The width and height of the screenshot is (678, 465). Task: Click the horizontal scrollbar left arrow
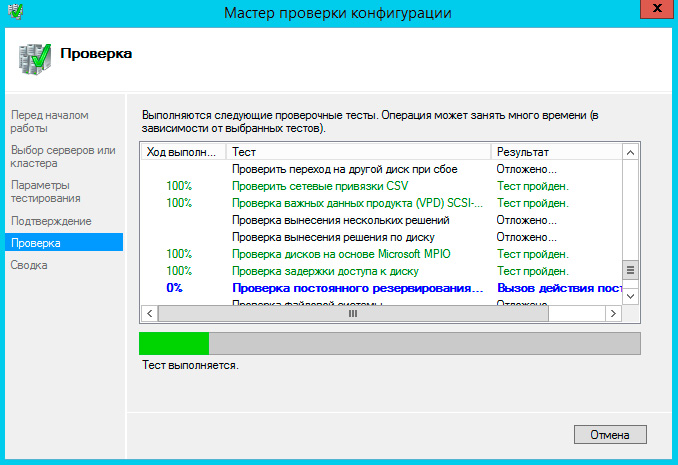pyautogui.click(x=150, y=314)
